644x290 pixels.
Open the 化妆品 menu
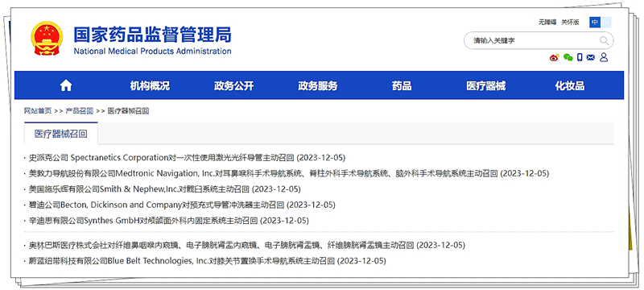click(x=570, y=86)
